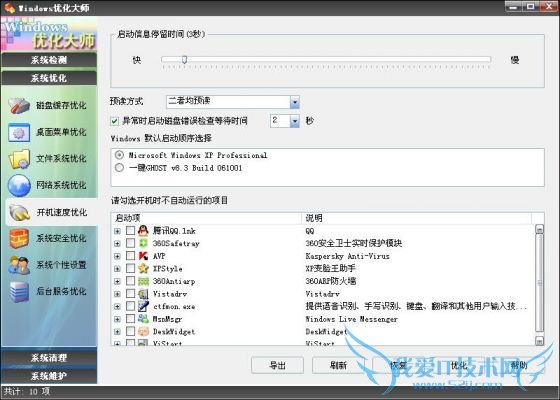Click the 导出 button

click(x=278, y=365)
